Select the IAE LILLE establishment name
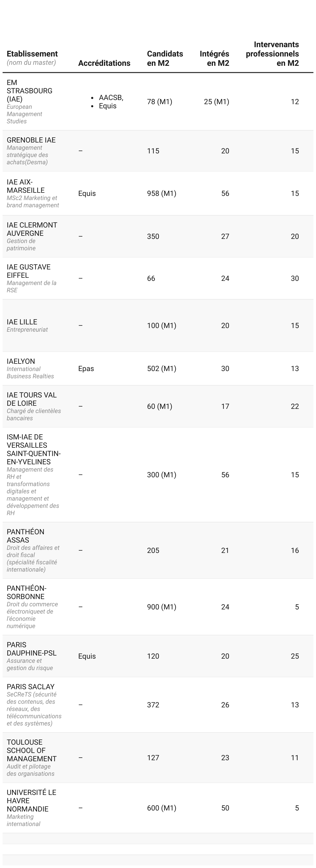 click(x=22, y=322)
